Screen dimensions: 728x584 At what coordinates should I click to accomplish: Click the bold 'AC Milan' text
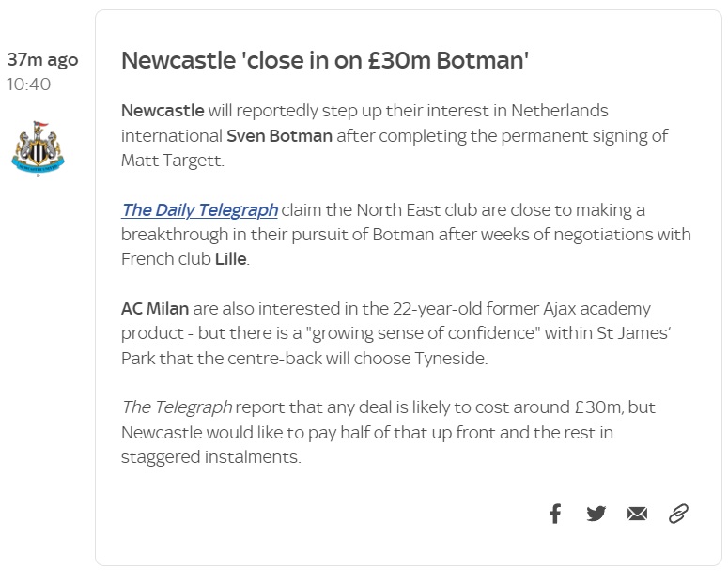[155, 308]
